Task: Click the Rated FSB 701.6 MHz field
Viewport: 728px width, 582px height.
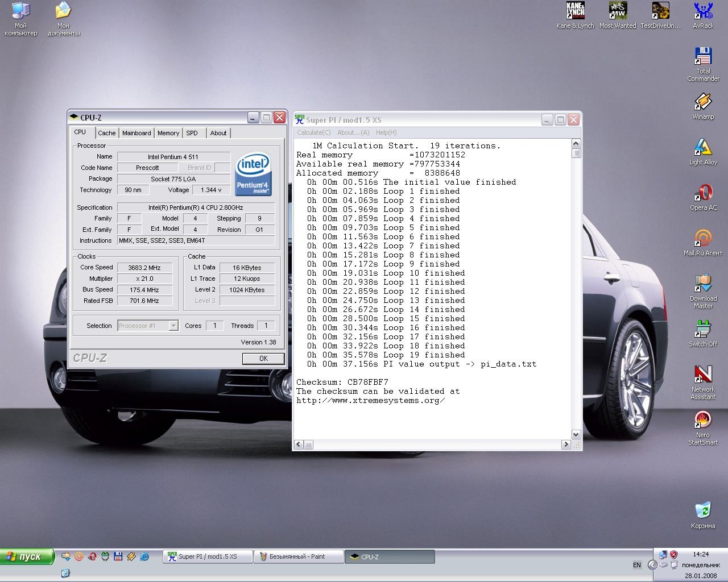Action: (144, 301)
